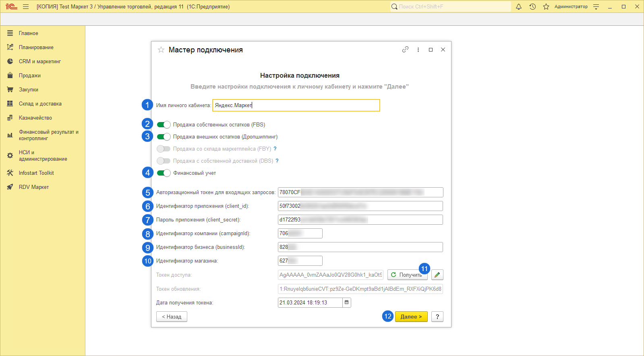
Task: Show help for FBY sales option
Action: tap(275, 149)
